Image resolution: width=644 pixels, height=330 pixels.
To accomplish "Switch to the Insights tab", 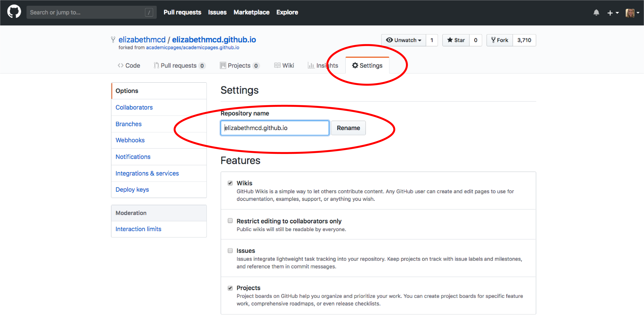I will point(323,66).
